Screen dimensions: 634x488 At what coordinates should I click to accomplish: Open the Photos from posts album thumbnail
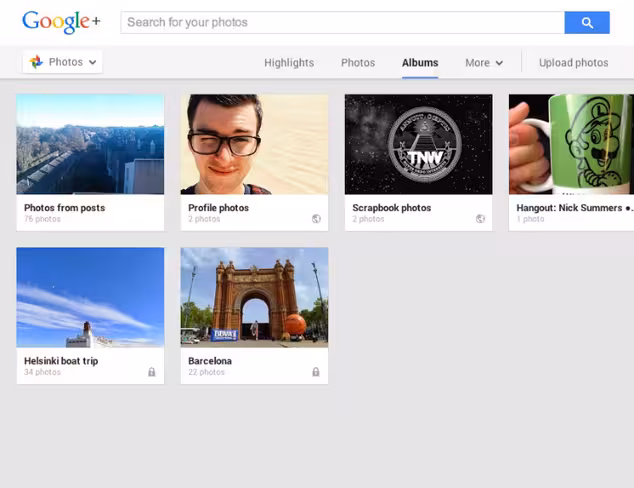[90, 144]
